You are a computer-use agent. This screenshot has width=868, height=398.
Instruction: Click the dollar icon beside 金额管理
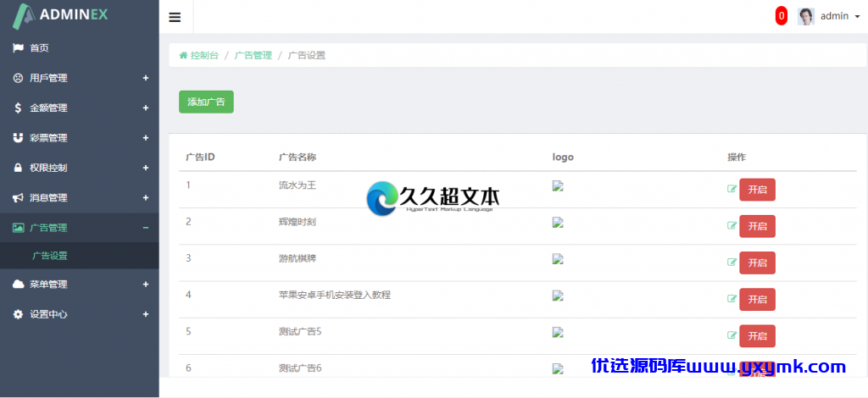click(x=19, y=108)
